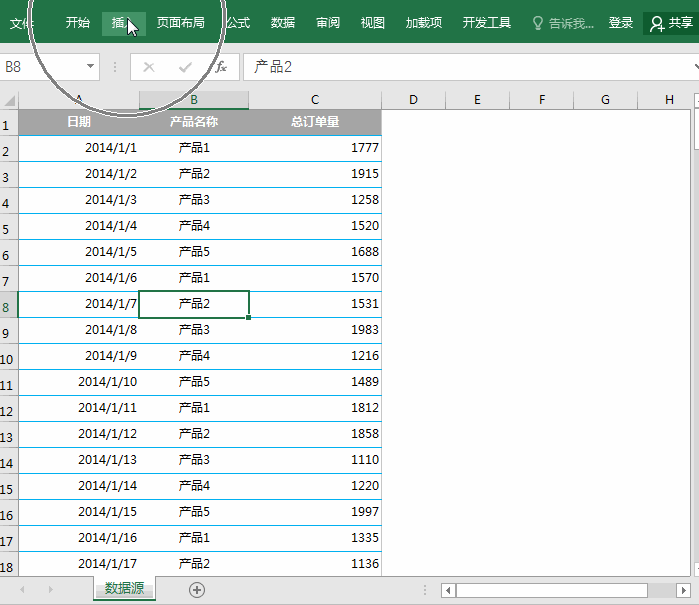Select column C header
The image size is (699, 605).
coord(315,100)
